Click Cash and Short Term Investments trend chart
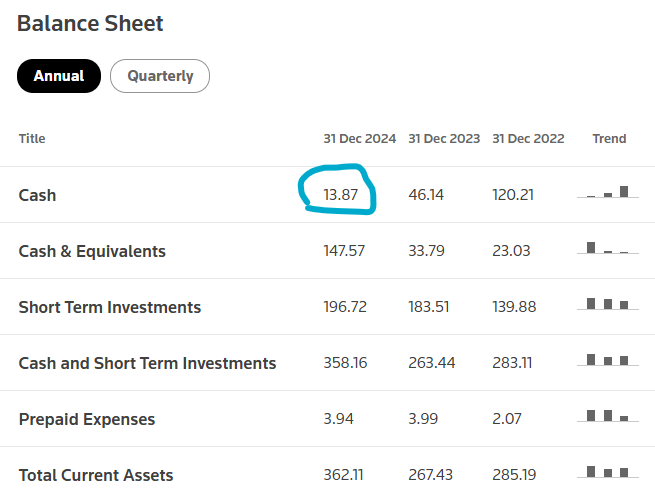The image size is (655, 497). pyautogui.click(x=608, y=361)
